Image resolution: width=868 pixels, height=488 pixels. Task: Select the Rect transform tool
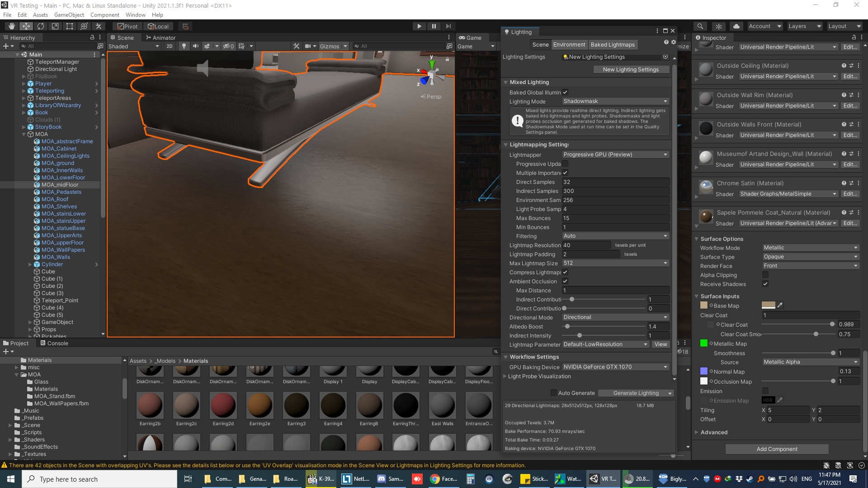pos(69,26)
